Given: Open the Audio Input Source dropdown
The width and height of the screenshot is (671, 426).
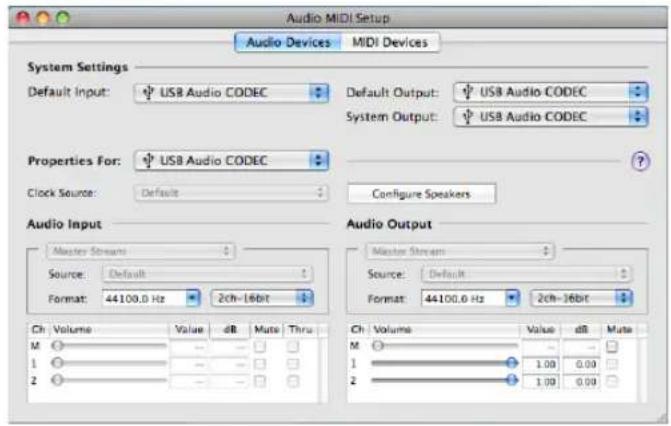Looking at the screenshot, I should [x=207, y=274].
